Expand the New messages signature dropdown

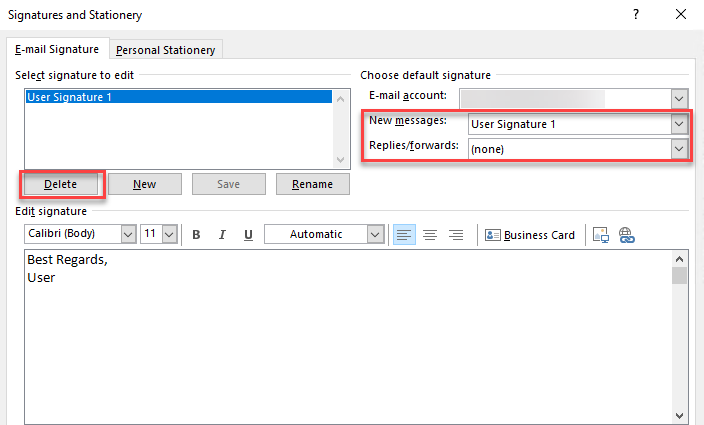pos(679,124)
